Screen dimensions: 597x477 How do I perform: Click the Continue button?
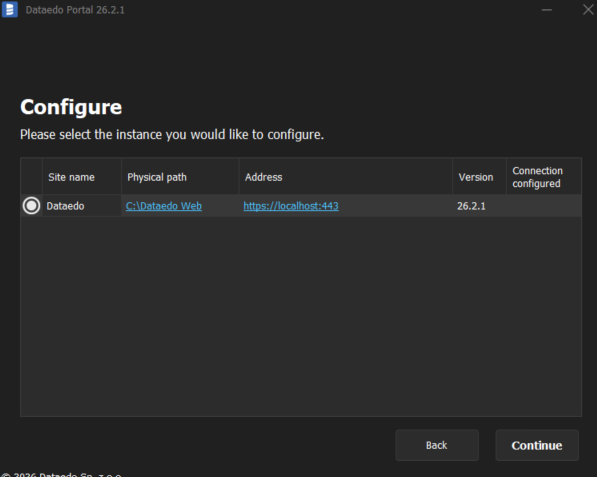coord(537,445)
